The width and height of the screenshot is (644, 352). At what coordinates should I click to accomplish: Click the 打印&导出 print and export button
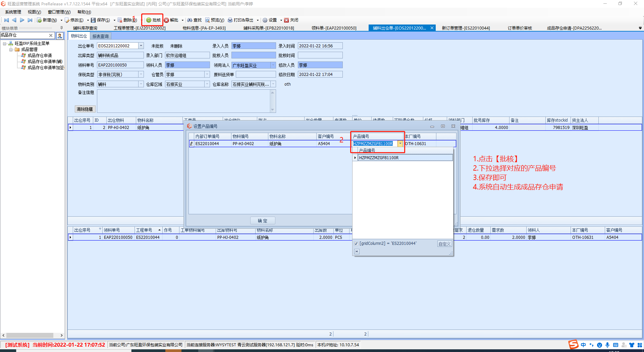point(241,20)
